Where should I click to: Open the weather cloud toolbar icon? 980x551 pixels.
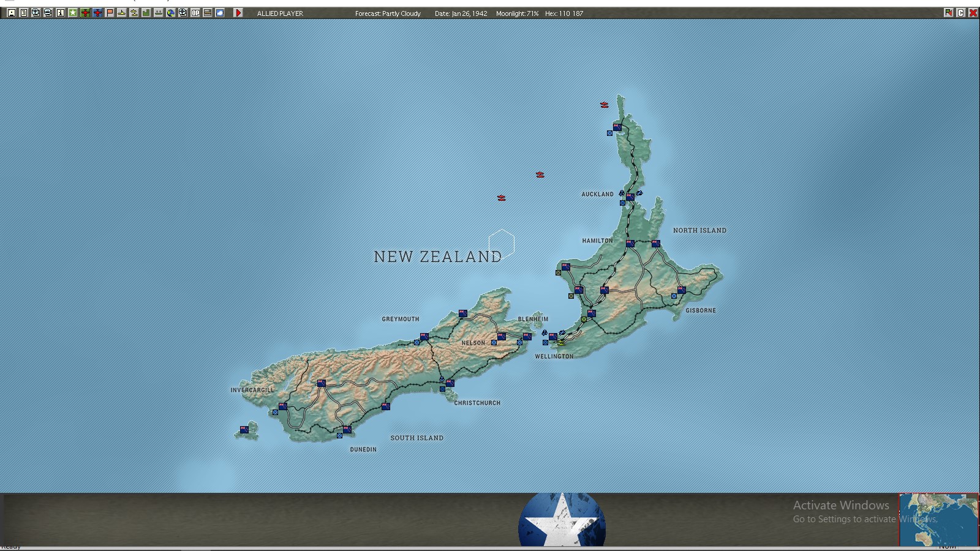pos(220,13)
